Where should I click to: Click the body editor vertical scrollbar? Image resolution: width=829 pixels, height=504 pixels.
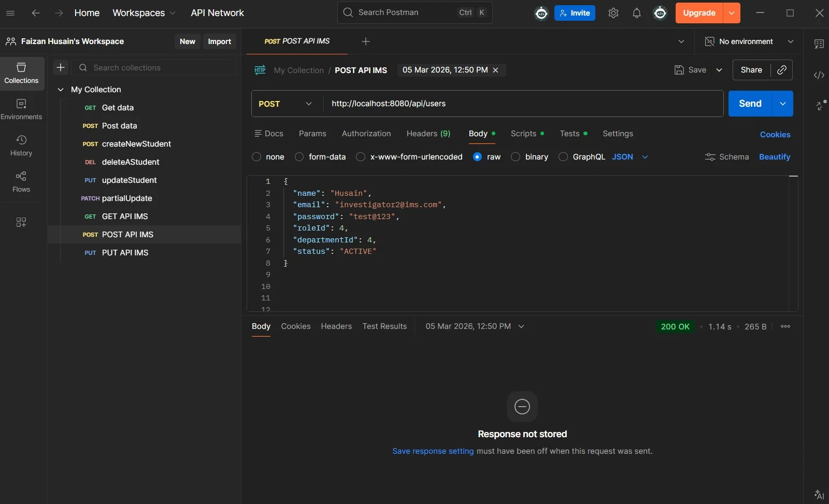click(x=793, y=243)
